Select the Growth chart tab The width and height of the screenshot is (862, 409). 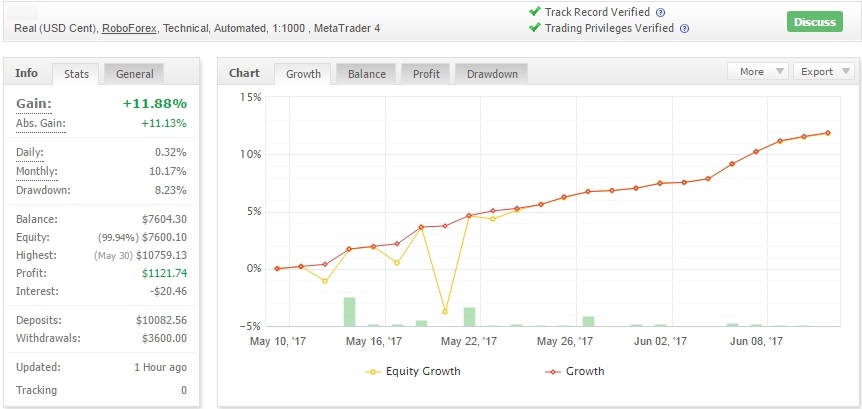304,74
